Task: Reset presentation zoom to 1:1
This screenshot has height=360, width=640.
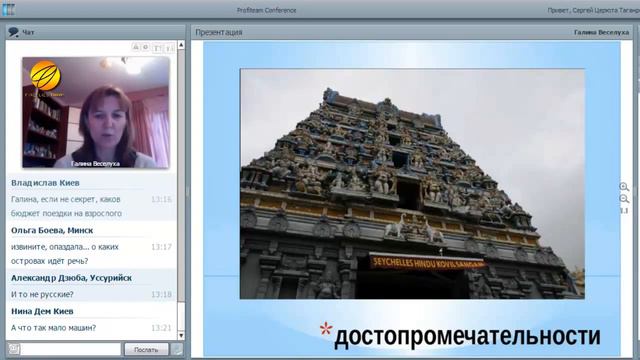Action: [624, 211]
